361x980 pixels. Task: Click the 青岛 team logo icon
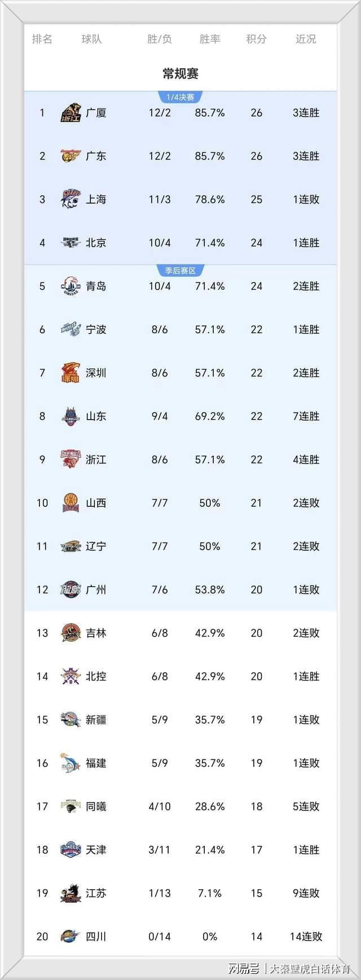71,286
